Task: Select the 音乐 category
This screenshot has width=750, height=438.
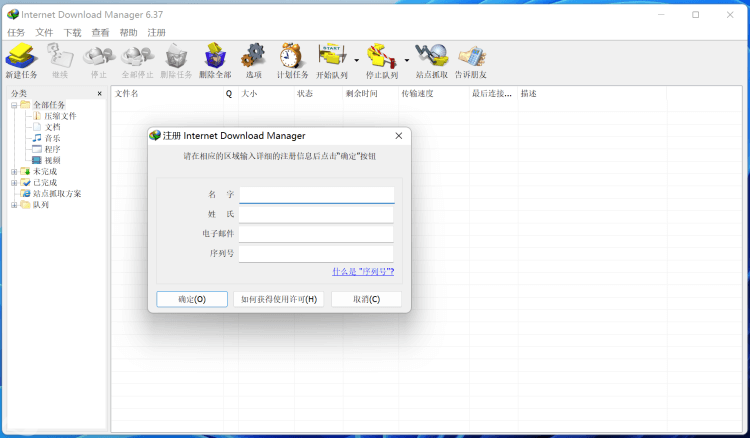Action: tap(53, 138)
